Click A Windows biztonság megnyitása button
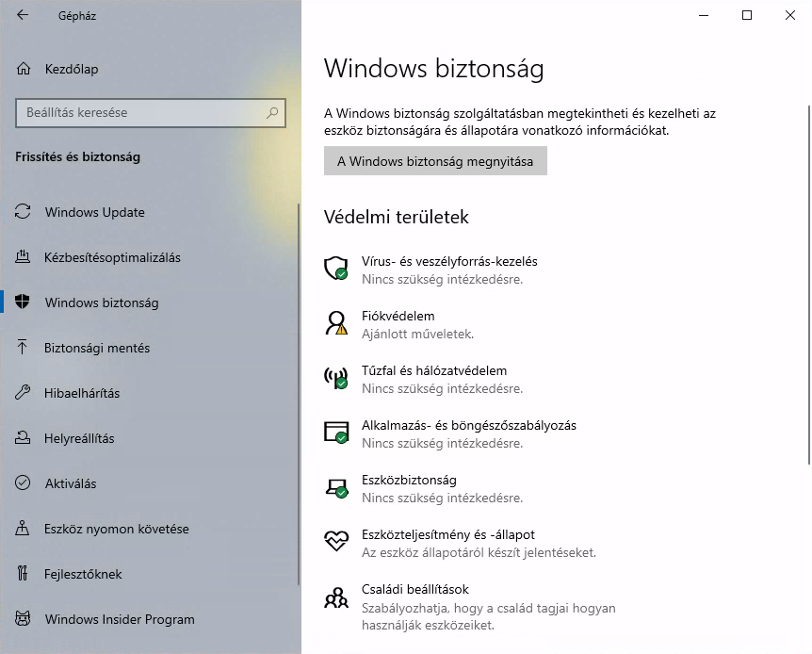The height and width of the screenshot is (654, 812). click(x=435, y=160)
